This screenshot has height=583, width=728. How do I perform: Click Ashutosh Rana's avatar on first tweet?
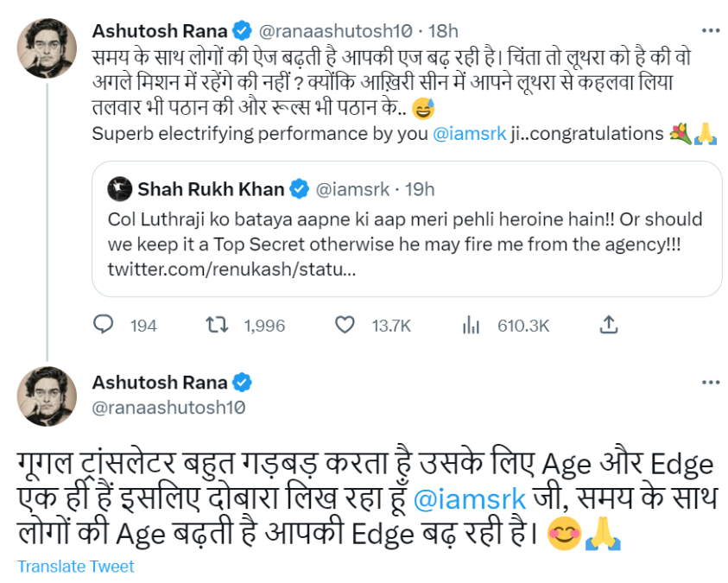pos(48,48)
